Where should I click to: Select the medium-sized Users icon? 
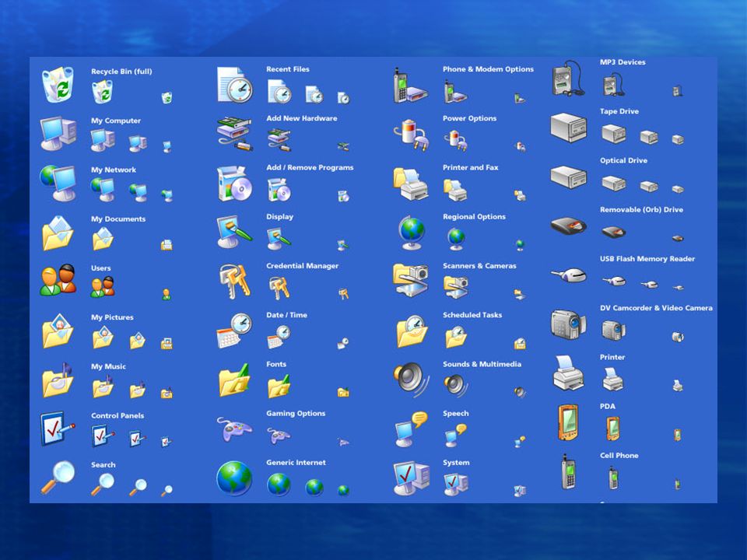pos(103,287)
